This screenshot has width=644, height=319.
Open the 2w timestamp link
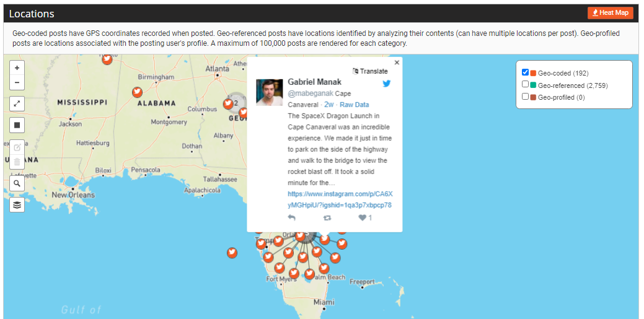(329, 105)
